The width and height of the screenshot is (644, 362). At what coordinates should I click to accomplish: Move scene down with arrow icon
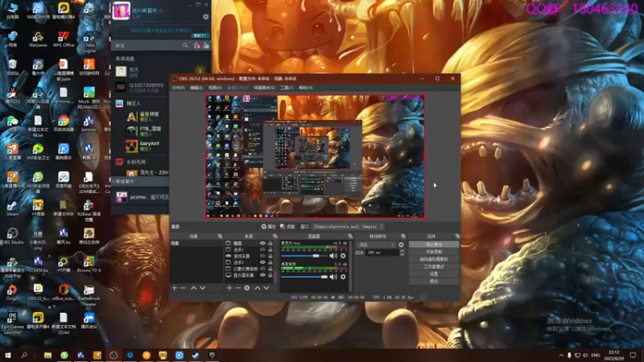click(x=203, y=288)
